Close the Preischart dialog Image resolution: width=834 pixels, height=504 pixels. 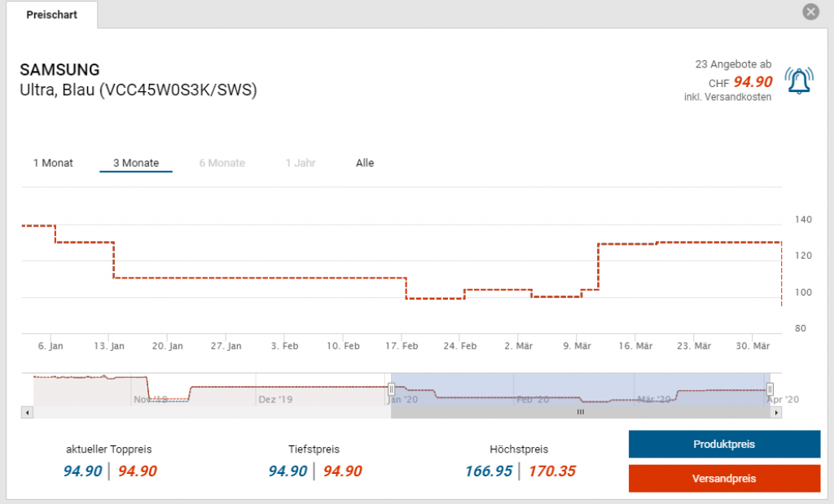point(810,12)
